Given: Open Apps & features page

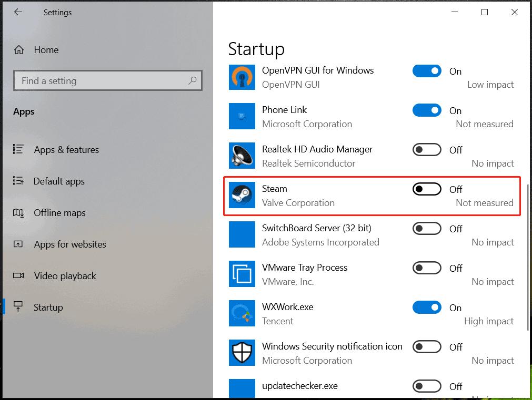Looking at the screenshot, I should click(66, 150).
